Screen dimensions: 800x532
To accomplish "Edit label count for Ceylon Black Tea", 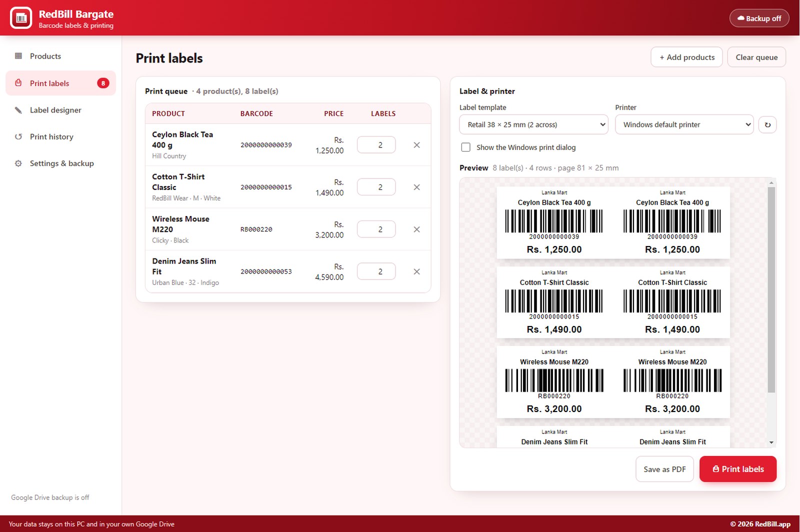I will 376,145.
